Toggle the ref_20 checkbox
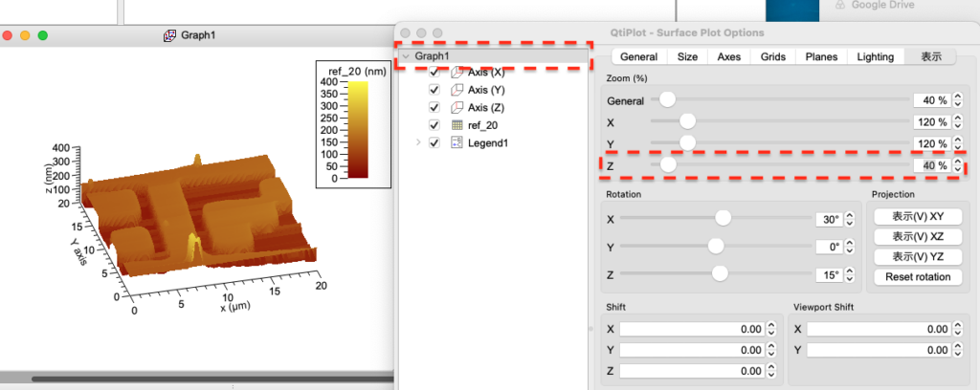The height and width of the screenshot is (390, 980). [434, 125]
